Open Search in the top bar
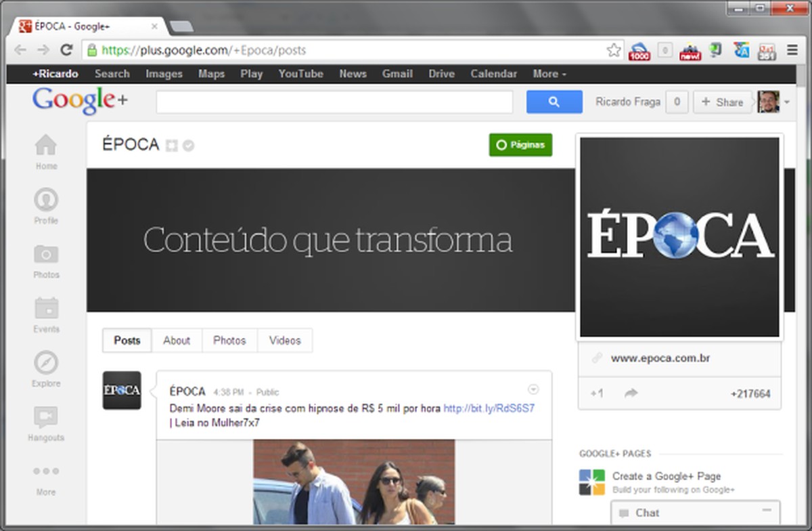Screen dimensions: 812x531 [112, 74]
